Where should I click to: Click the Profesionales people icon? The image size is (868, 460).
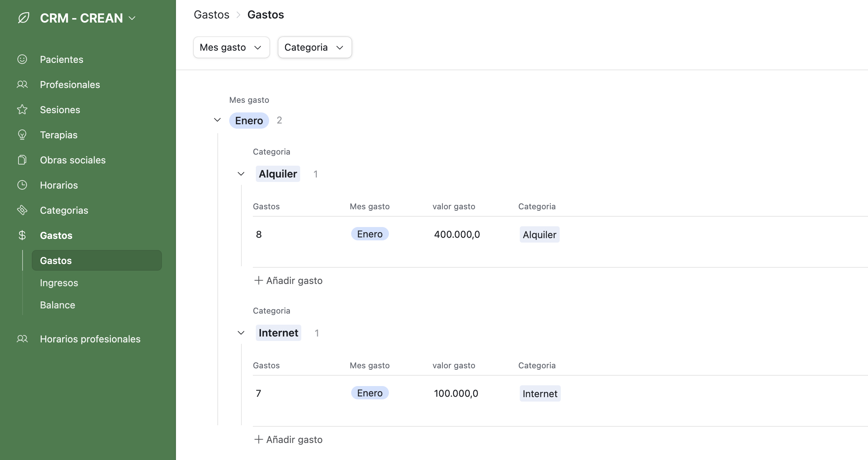tap(22, 84)
